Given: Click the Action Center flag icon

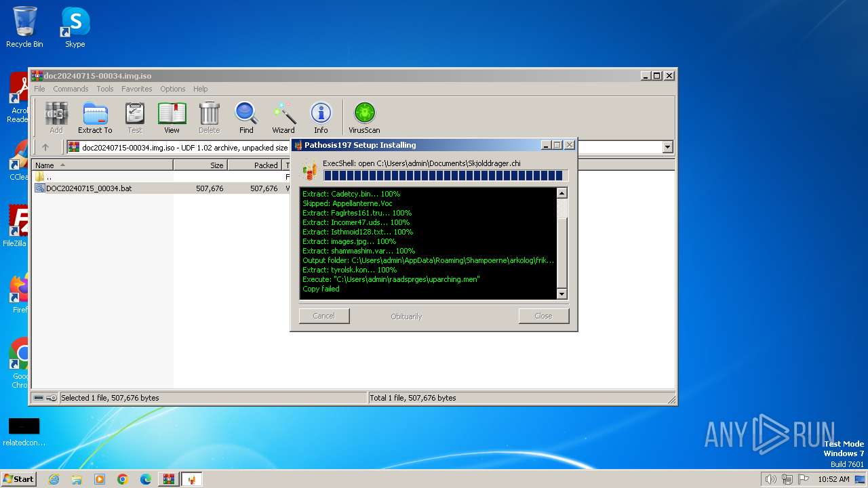Looking at the screenshot, I should (804, 479).
